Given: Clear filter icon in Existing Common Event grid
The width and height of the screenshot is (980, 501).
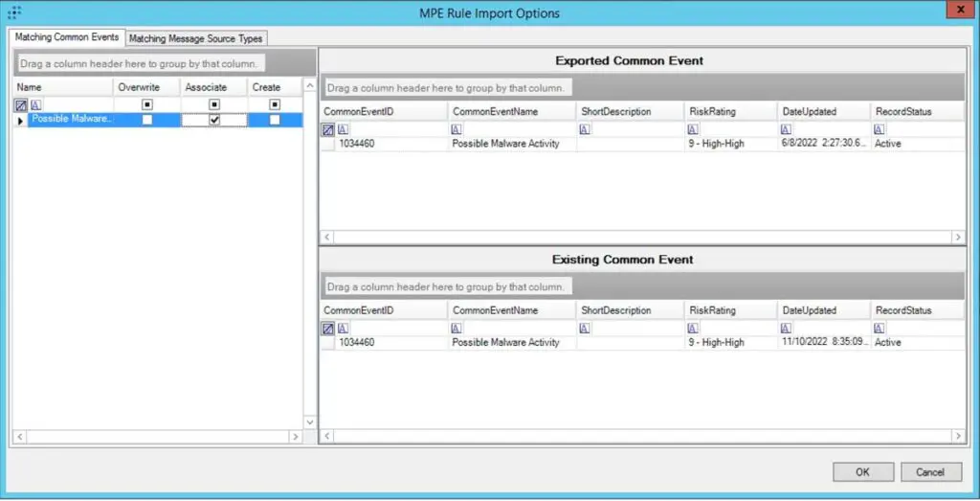Looking at the screenshot, I should click(x=328, y=329).
